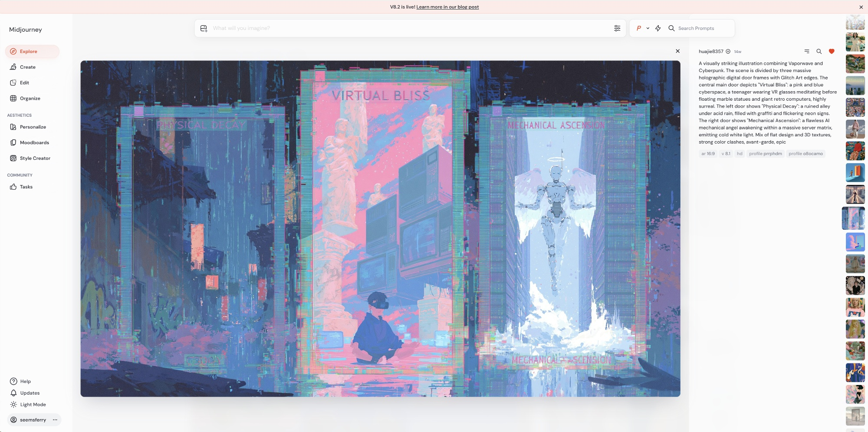The width and height of the screenshot is (868, 432).
Task: Click the magnifier icon beside Search Prompts
Action: click(x=671, y=28)
